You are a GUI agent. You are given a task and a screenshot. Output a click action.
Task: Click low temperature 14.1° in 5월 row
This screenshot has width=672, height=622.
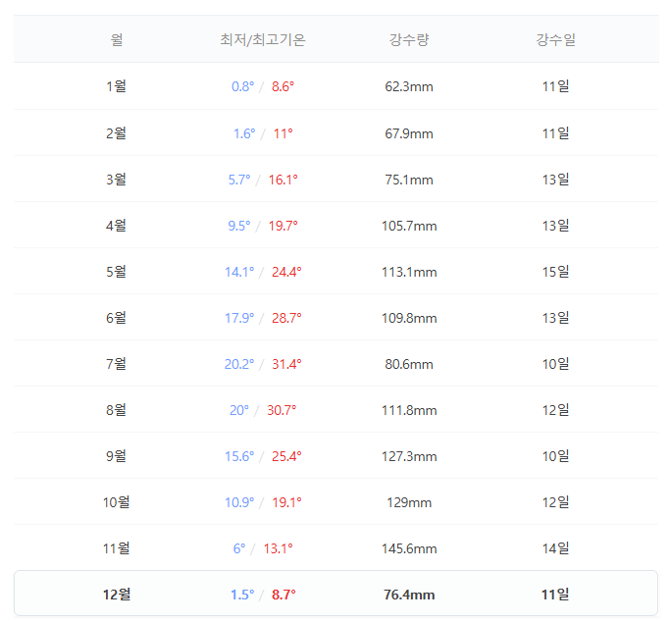point(239,272)
